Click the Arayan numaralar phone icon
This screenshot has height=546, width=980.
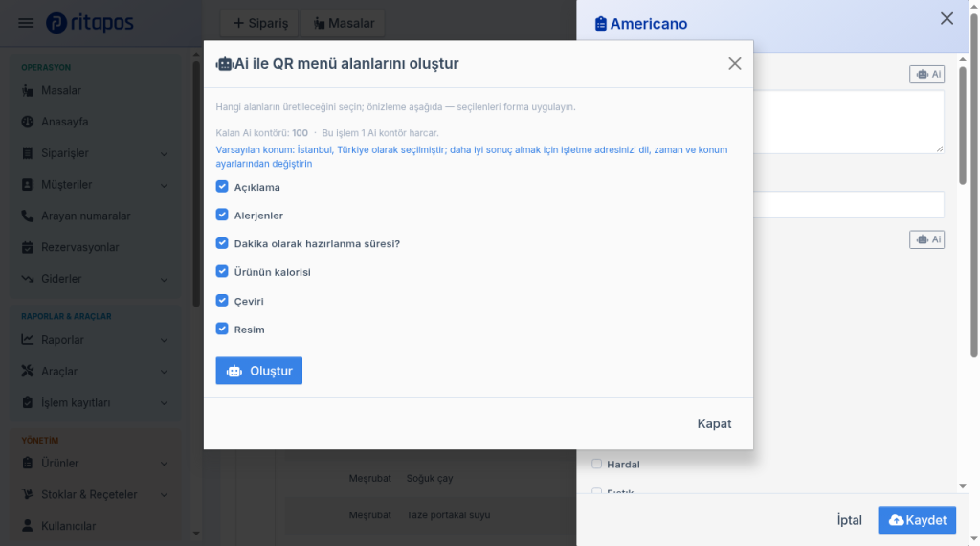pyautogui.click(x=28, y=216)
